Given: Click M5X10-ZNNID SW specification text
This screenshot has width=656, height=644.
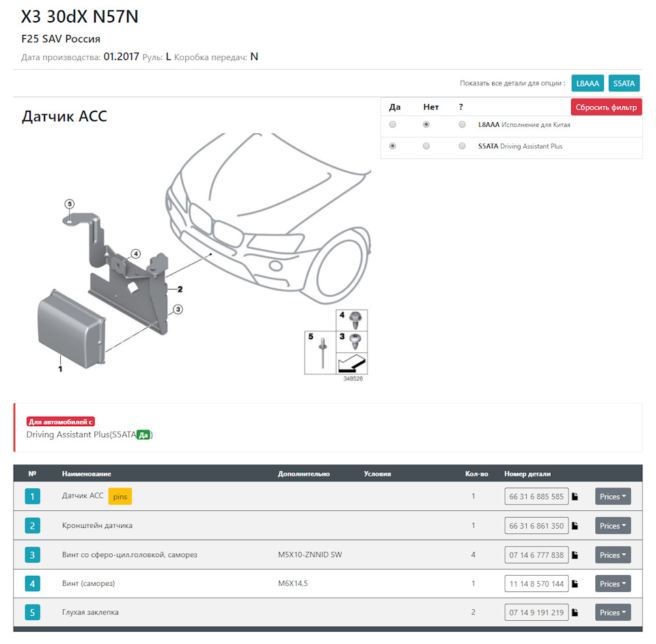Looking at the screenshot, I should tap(310, 555).
